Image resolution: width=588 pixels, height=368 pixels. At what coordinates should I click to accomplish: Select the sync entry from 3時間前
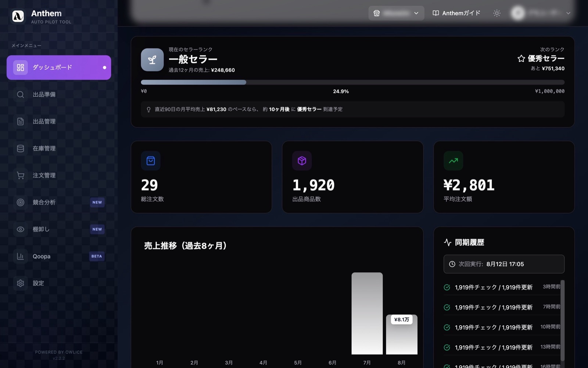pyautogui.click(x=502, y=287)
